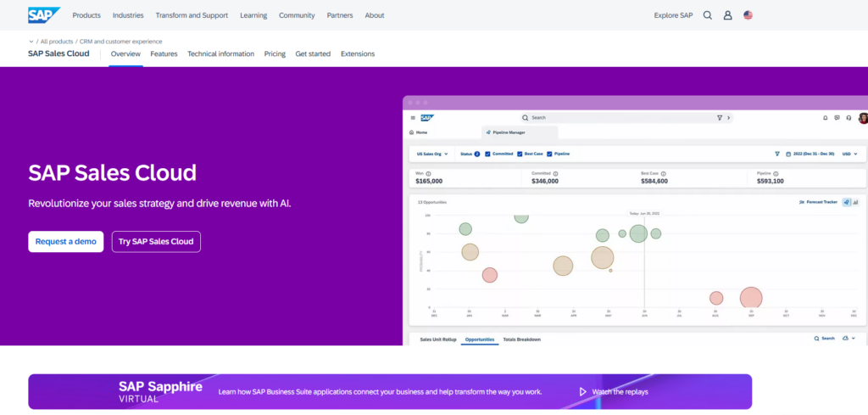The image size is (868, 415).
Task: Open the Industries menu
Action: click(x=128, y=15)
